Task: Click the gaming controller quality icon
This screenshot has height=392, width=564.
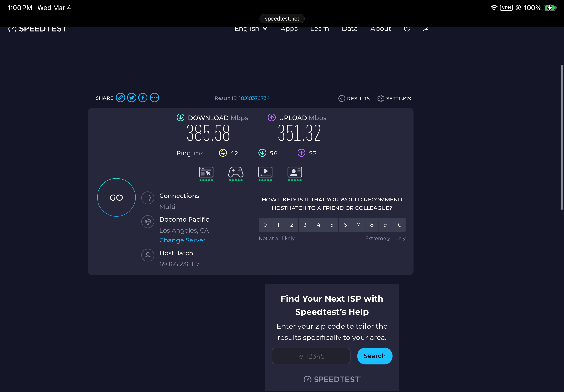Action: point(236,172)
